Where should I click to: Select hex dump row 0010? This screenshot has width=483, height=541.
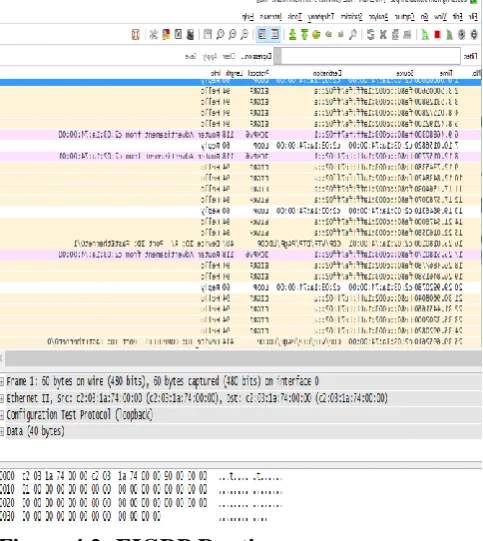click(x=141, y=489)
